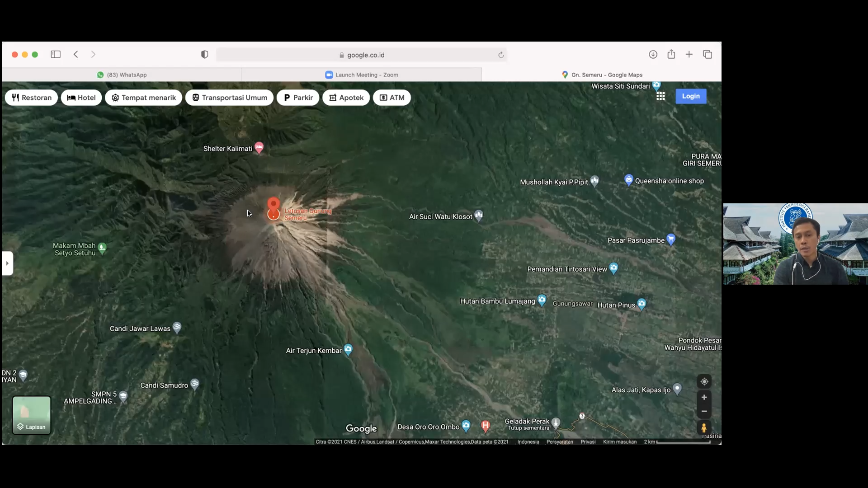Click the Air Terjun Kembar camera marker
Screen dimensions: 868x488
348,350
